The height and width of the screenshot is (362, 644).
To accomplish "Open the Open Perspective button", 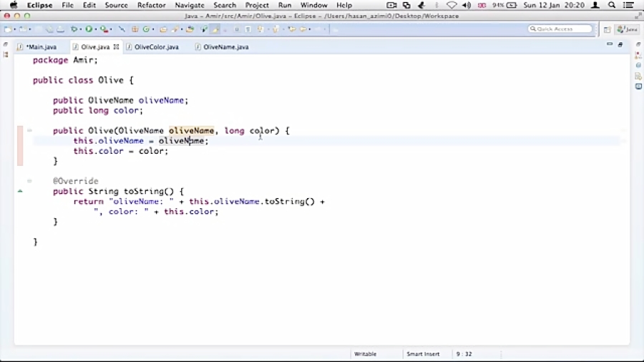I will point(607,29).
